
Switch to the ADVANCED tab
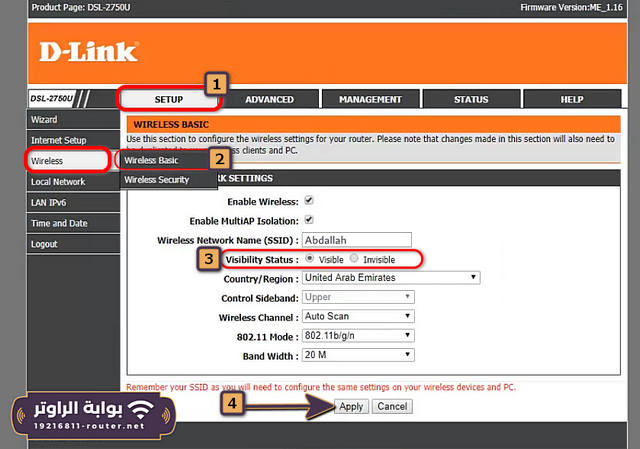269,99
